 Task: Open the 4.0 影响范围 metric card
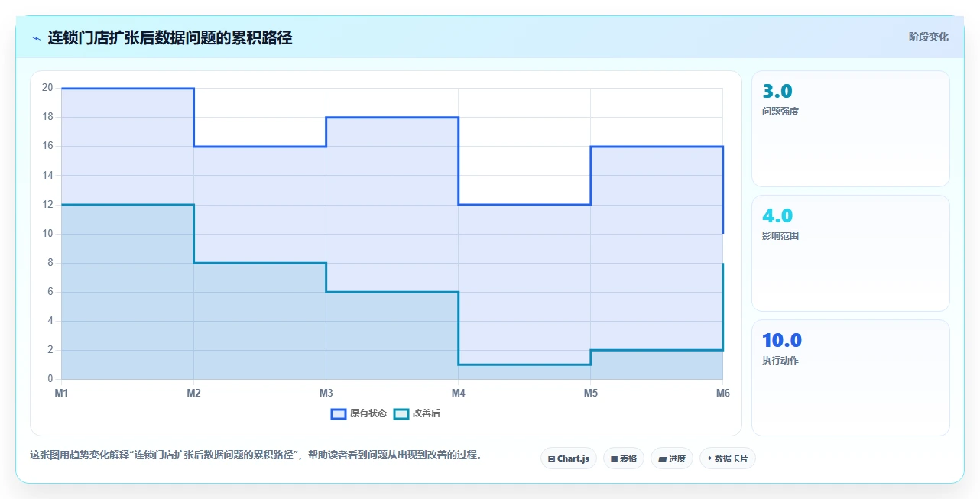coord(851,253)
